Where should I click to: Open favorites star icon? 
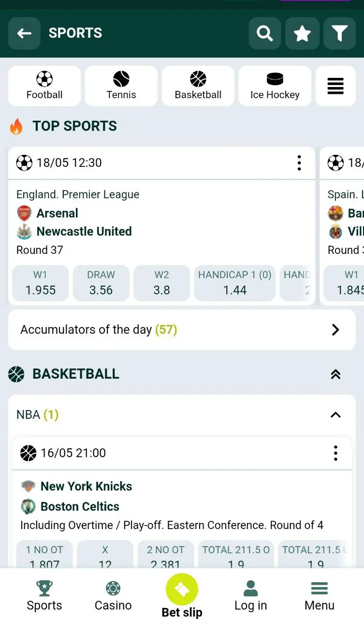pos(302,33)
